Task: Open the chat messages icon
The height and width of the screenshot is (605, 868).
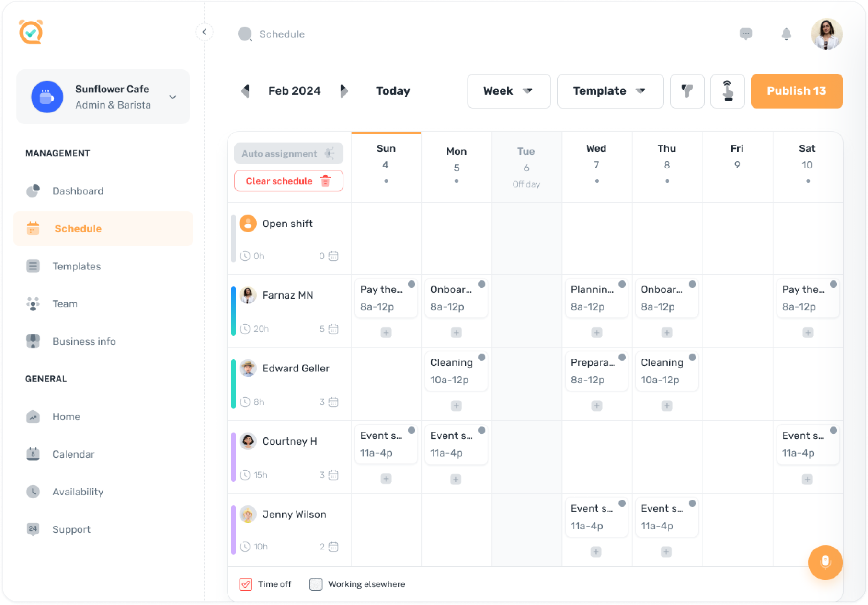Action: coord(745,34)
